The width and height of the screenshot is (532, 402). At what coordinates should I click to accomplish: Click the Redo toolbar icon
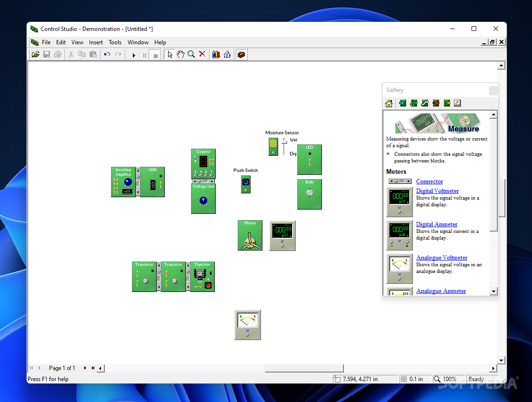(118, 54)
